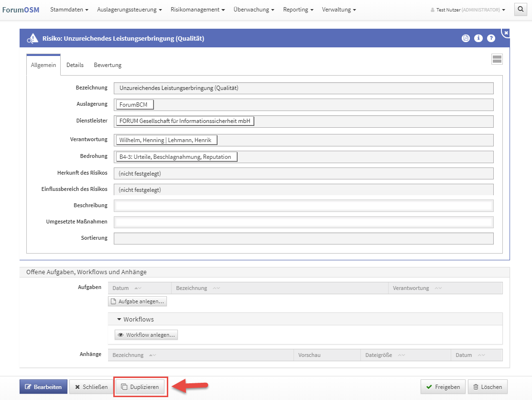The image size is (532, 400).
Task: Open the Risikomanagement menu
Action: (197, 10)
